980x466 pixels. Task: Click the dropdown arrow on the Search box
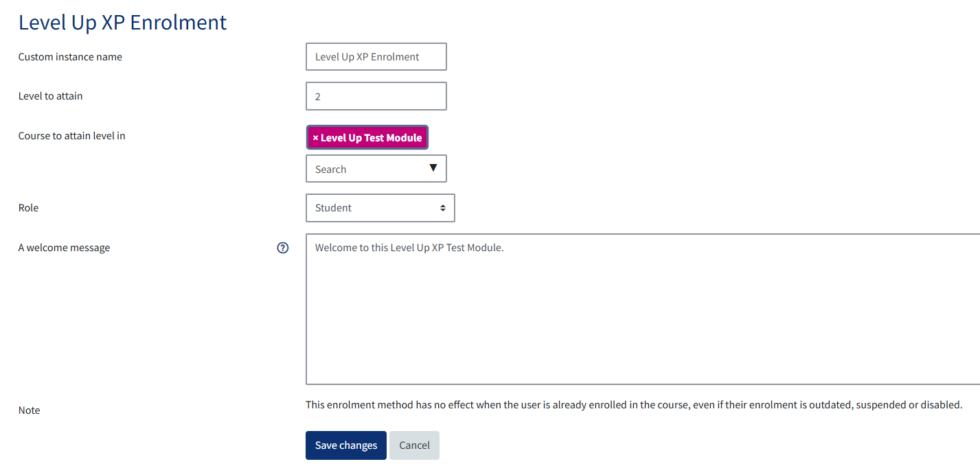click(433, 168)
